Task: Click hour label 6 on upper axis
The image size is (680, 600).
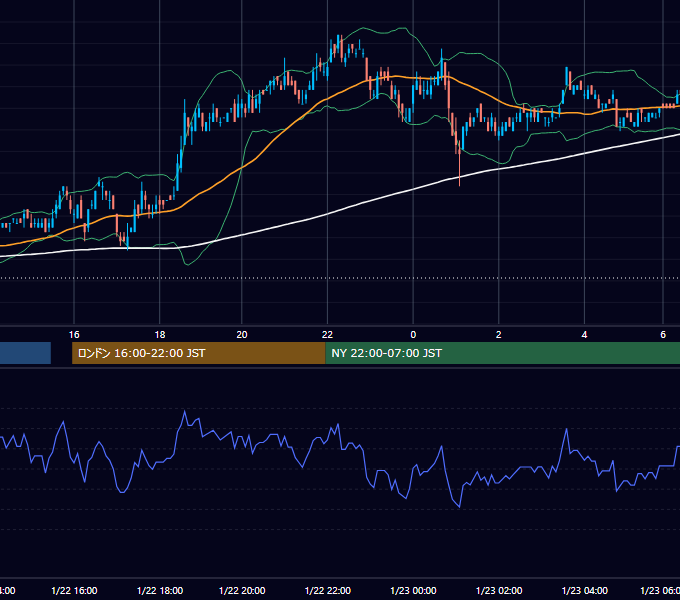Action: [x=663, y=334]
